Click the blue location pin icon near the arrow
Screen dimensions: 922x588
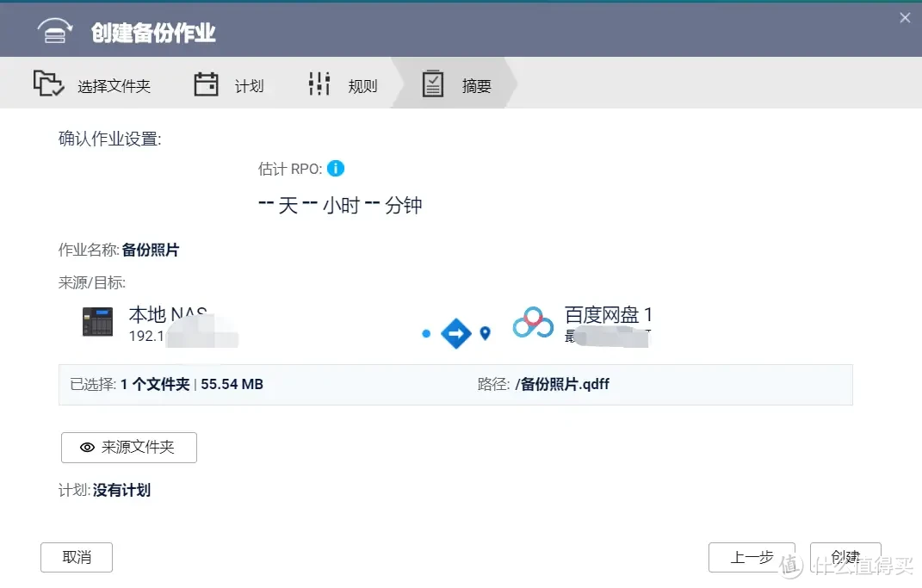[x=485, y=335]
